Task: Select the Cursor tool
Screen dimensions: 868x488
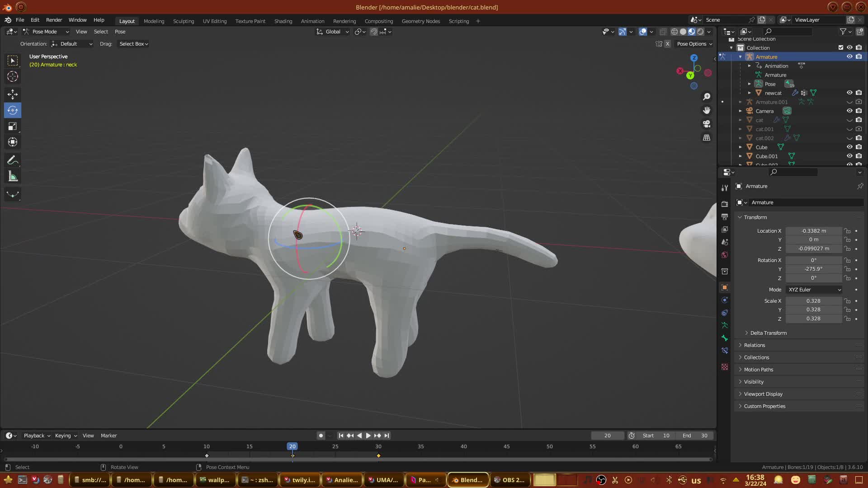Action: click(13, 76)
